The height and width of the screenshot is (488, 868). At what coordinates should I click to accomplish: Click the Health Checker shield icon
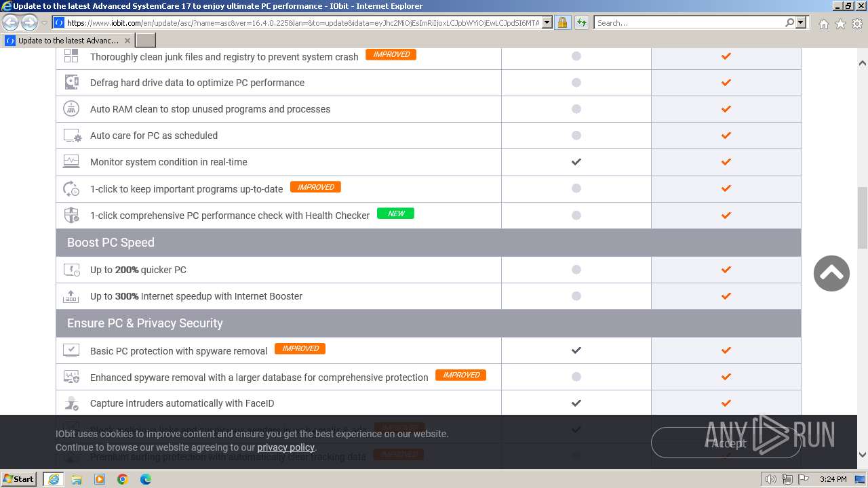[71, 215]
